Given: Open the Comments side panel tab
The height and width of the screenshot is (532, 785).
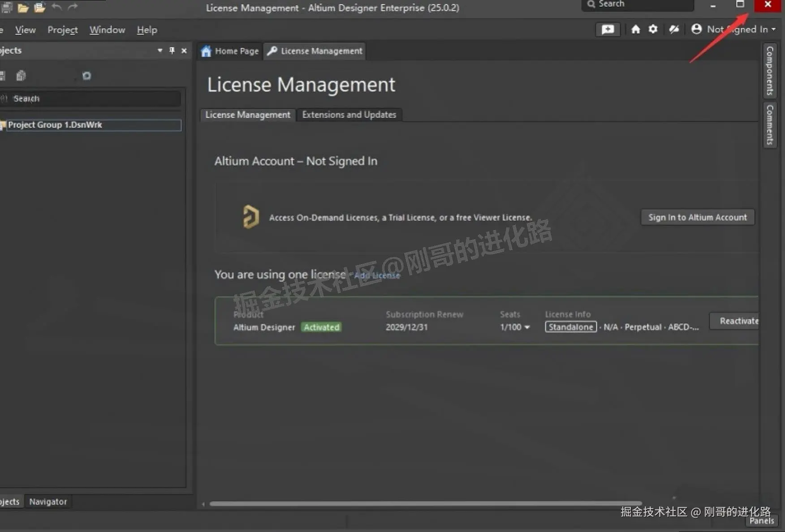Looking at the screenshot, I should click(770, 125).
